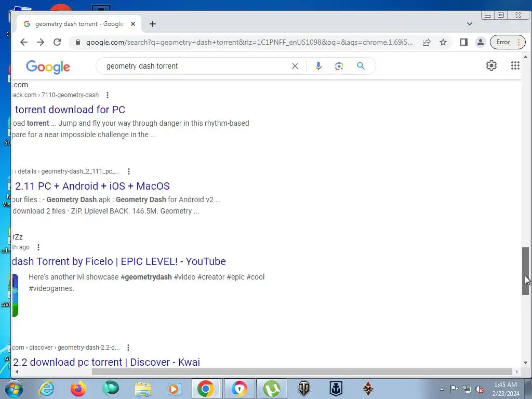Click '#videogames.' snippet text
The height and width of the screenshot is (399, 532).
51,288
